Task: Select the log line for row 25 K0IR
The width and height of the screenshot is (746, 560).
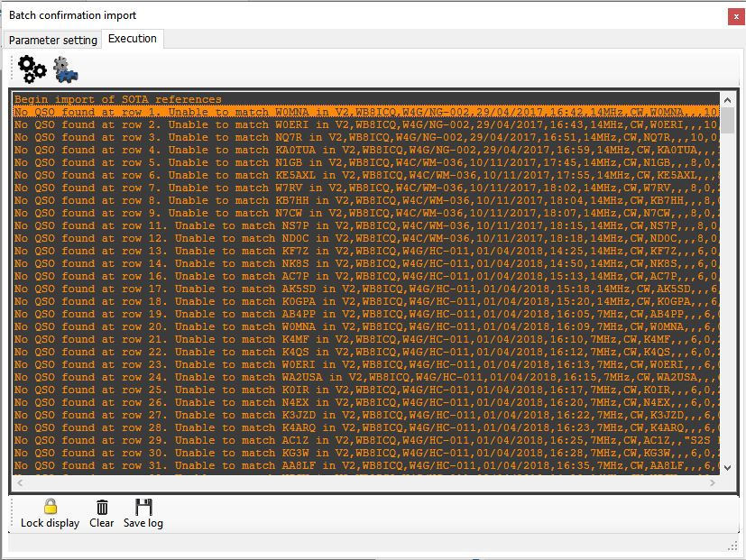Action: pos(366,390)
